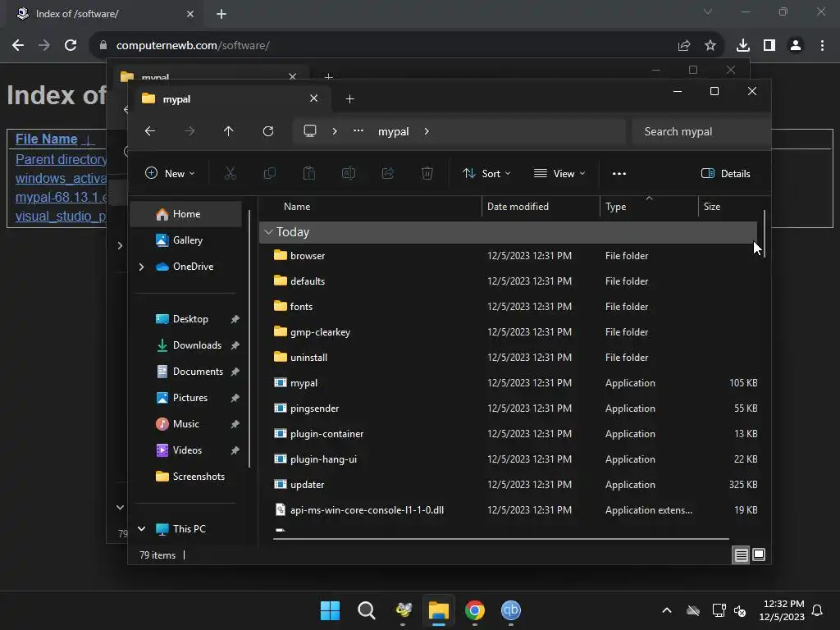Image resolution: width=840 pixels, height=630 pixels.
Task: Click the Explorer forward arrow
Action: pos(189,131)
